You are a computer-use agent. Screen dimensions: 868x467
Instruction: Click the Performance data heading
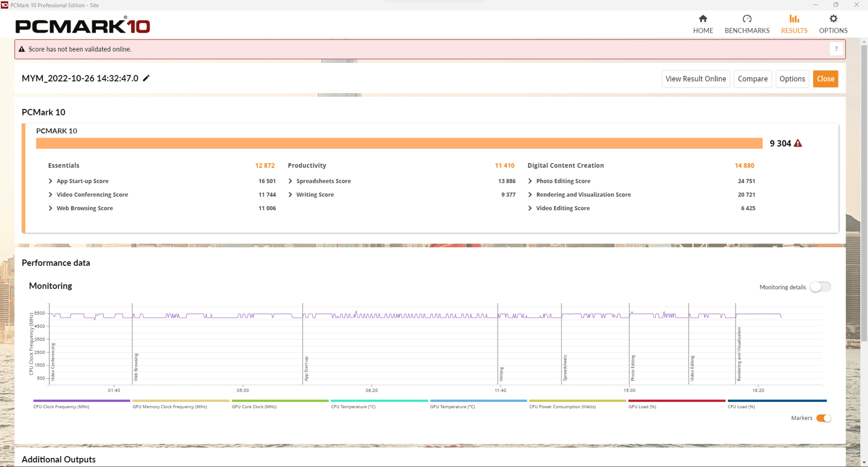56,263
